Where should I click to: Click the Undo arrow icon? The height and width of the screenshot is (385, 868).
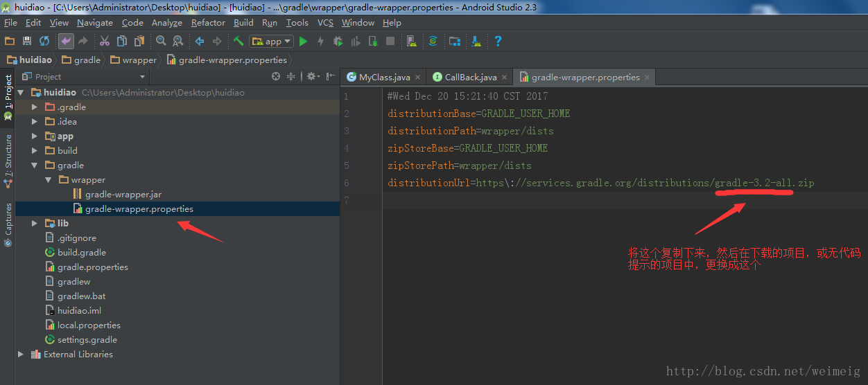pyautogui.click(x=66, y=42)
